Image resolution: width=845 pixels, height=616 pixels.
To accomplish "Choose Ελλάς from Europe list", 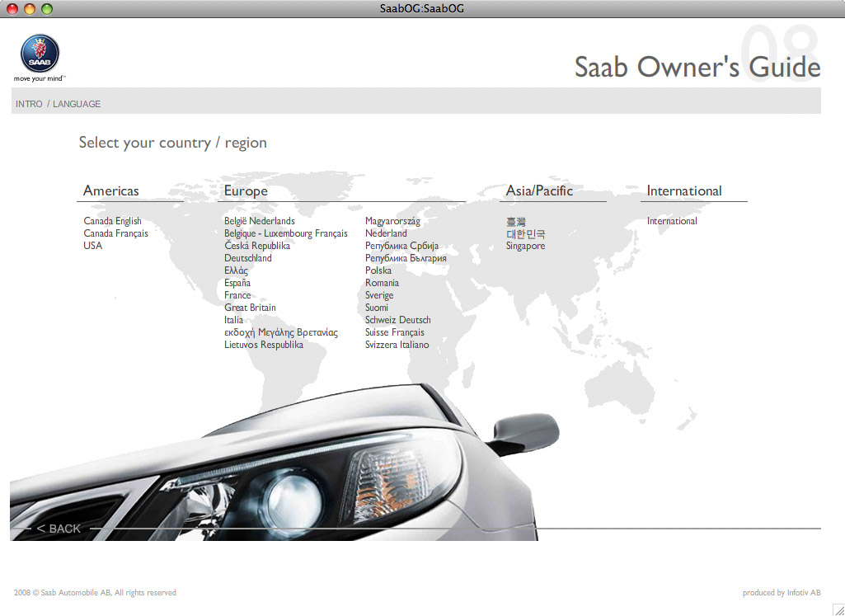I will tap(236, 270).
